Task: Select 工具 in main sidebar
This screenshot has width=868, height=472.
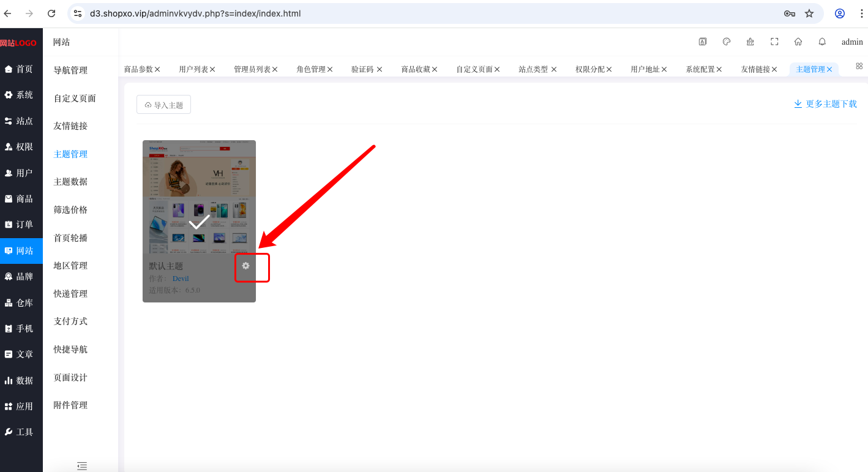Action: coord(21,432)
